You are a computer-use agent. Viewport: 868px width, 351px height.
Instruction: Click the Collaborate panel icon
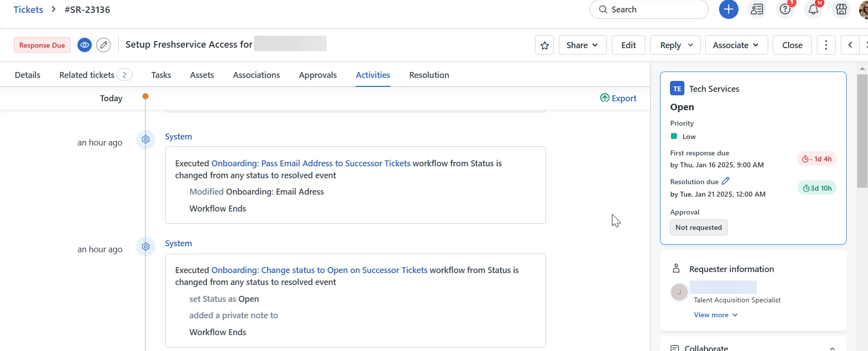click(x=675, y=348)
